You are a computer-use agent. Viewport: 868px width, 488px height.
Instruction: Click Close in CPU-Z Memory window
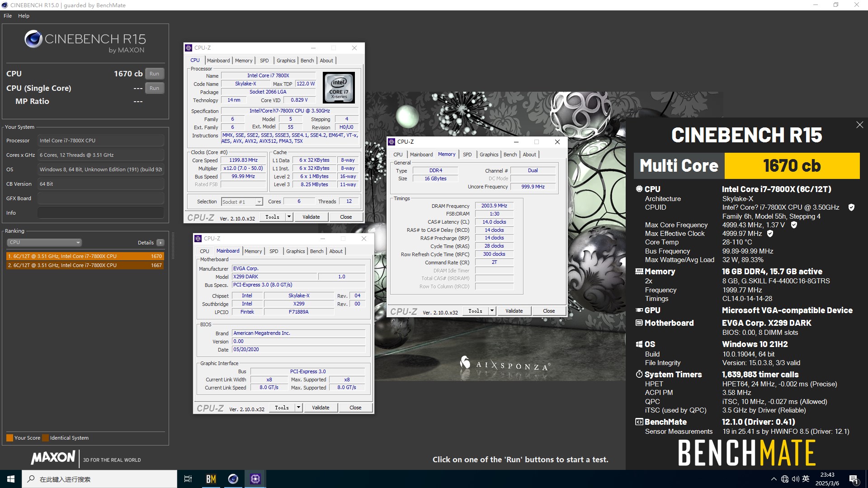click(x=549, y=311)
